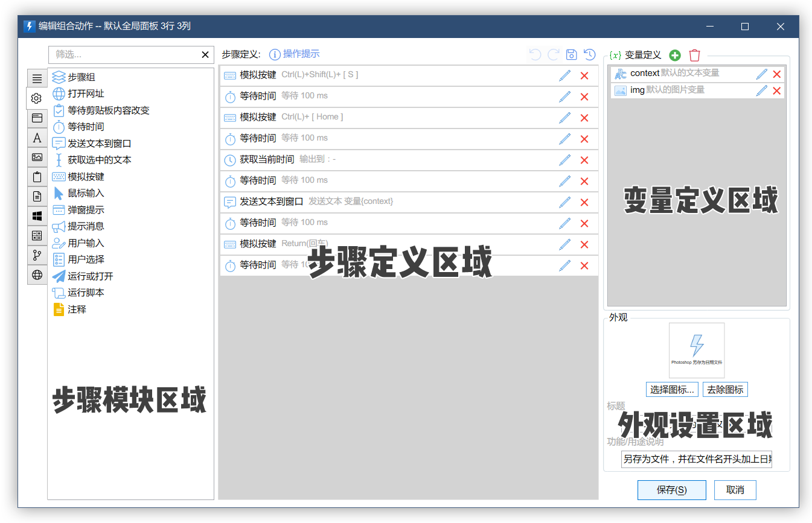Remove the context variable

pyautogui.click(x=777, y=74)
